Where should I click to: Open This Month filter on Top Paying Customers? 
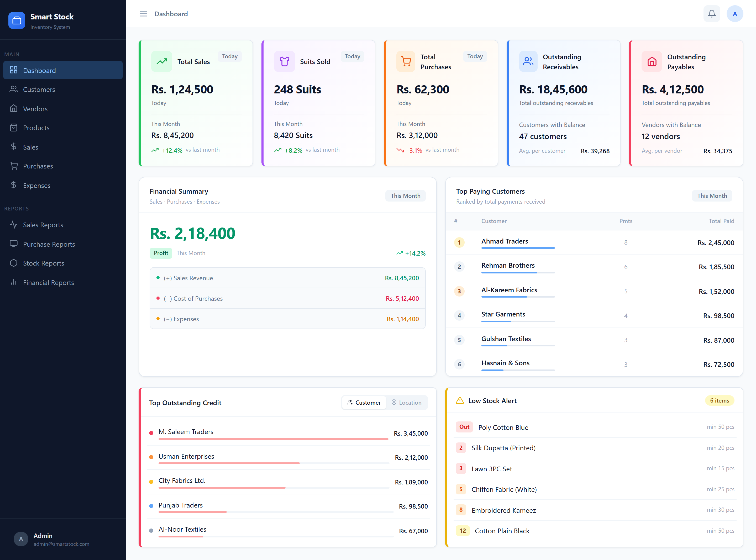pos(712,196)
